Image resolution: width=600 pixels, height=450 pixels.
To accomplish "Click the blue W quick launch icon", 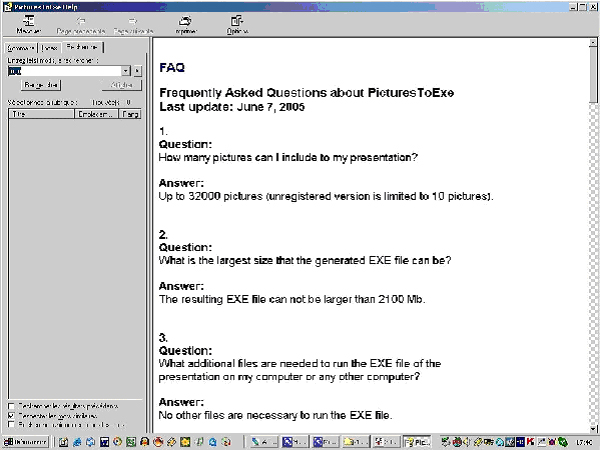I will (x=104, y=442).
